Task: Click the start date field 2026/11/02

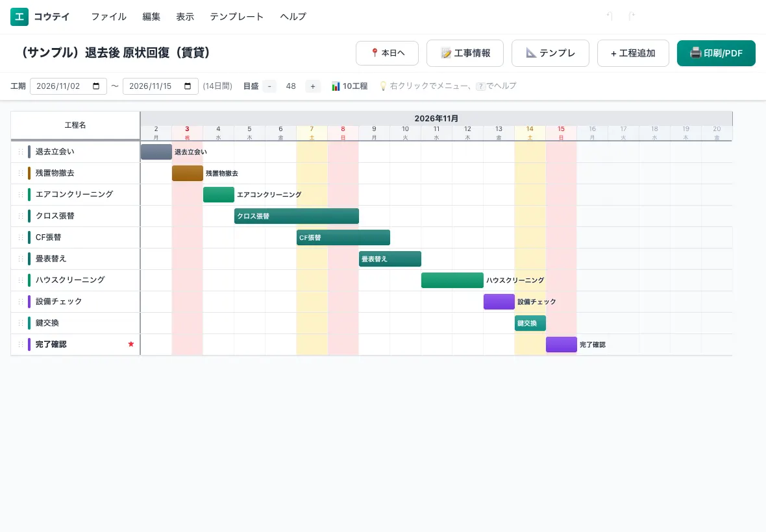Action: tap(68, 86)
